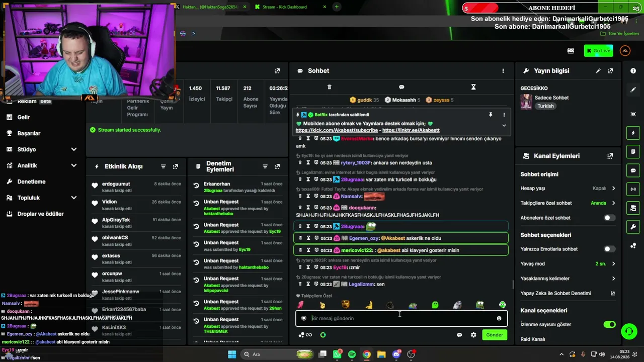644x362 pixels.
Task: Open the pinned message three-dot options
Action: [504, 115]
